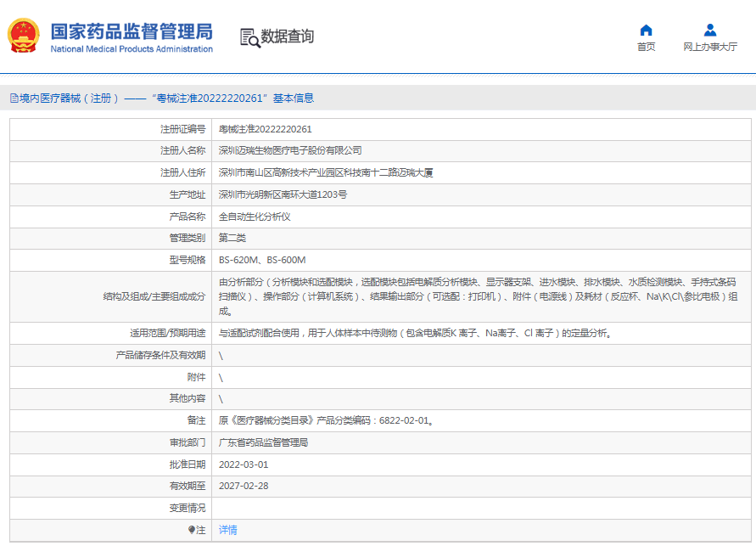Select approval date 2022-03-01

[244, 464]
